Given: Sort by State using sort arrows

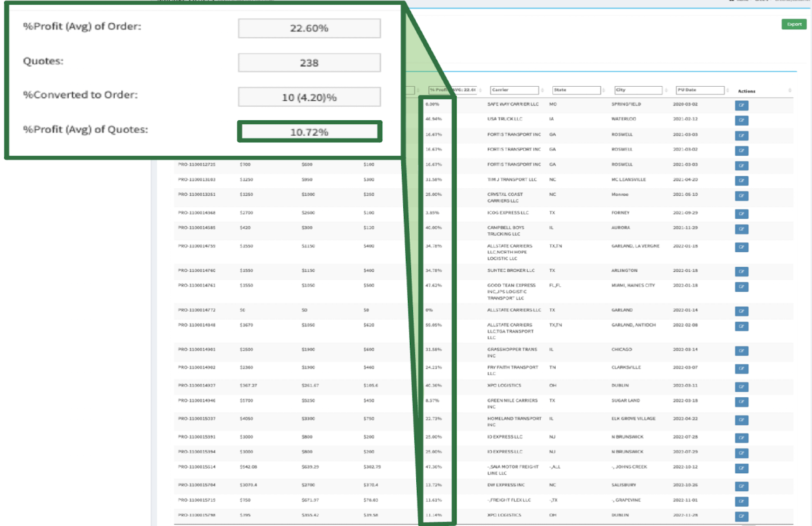Looking at the screenshot, I should click(x=604, y=90).
